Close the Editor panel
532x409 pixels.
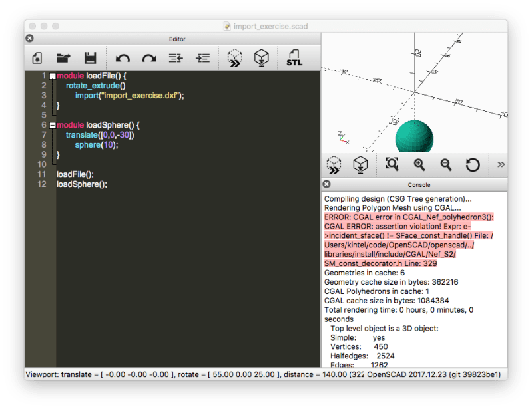[x=29, y=39]
